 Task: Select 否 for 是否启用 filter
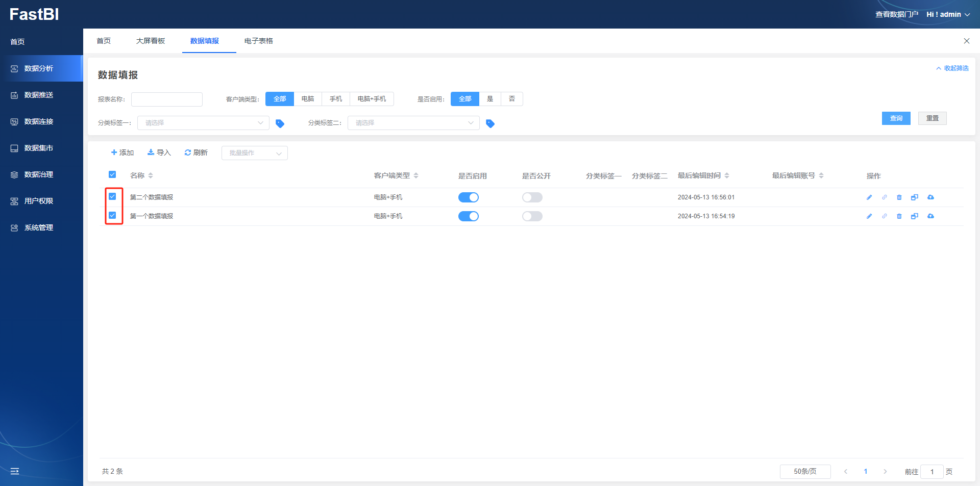(512, 99)
